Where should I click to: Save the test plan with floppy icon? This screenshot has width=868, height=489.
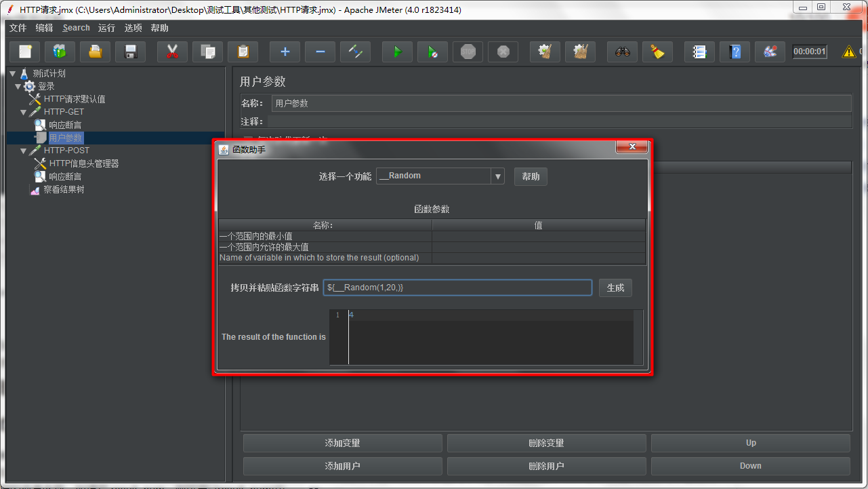(131, 52)
